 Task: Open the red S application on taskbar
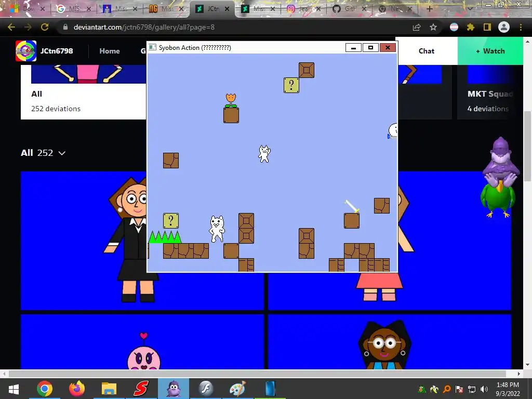pyautogui.click(x=141, y=389)
